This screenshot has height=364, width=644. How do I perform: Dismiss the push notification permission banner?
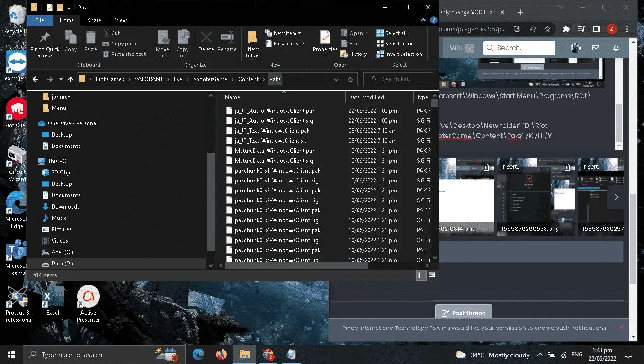click(x=621, y=328)
